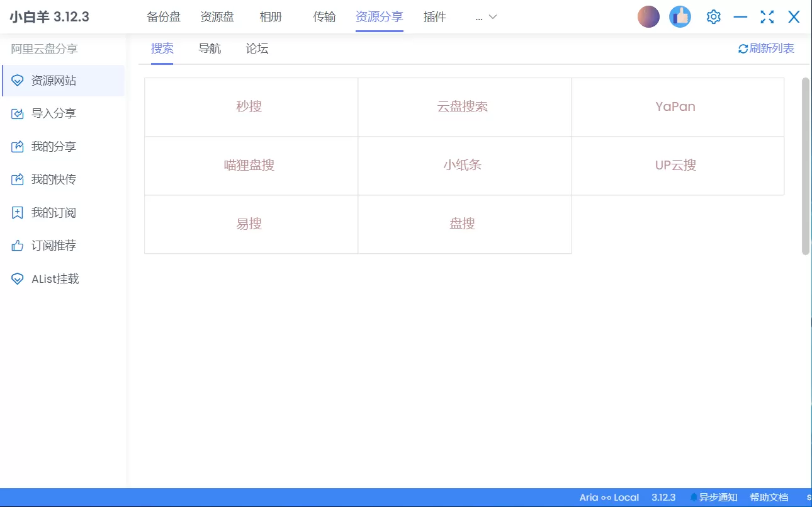The image size is (812, 507).
Task: Open the AList挂载 sidebar entry
Action: (x=50, y=278)
